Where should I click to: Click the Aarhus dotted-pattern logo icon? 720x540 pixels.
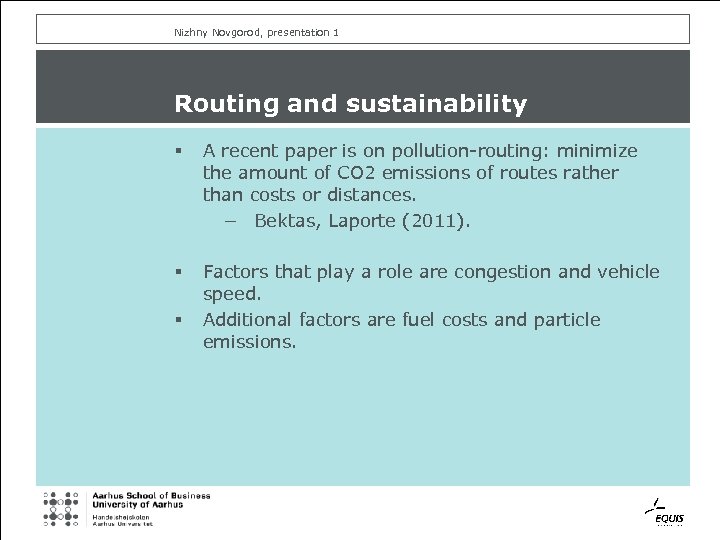click(61, 509)
